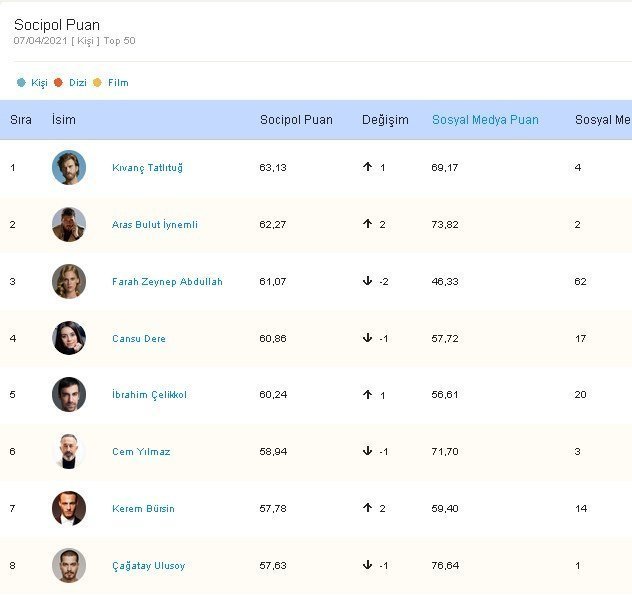This screenshot has width=632, height=595.
Task: Sort by the Sosyal Medya Puan column
Action: coord(485,120)
